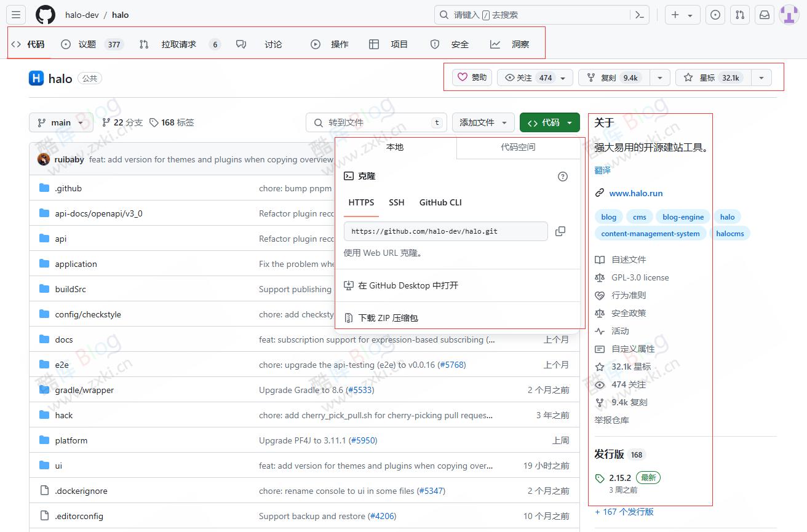Open the hamburger navigation menu
807x532 pixels.
[15, 14]
